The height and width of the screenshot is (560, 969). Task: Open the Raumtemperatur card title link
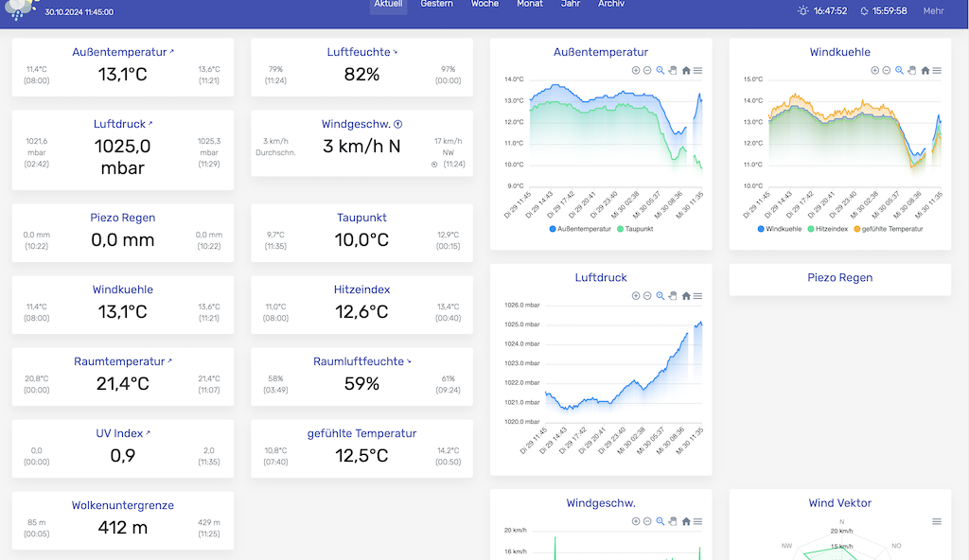click(122, 361)
